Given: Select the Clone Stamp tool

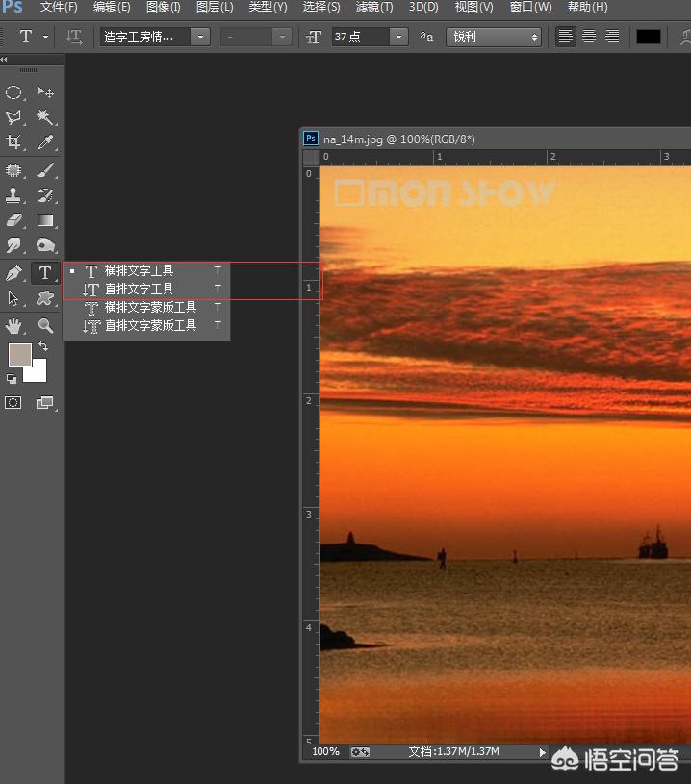Looking at the screenshot, I should (13, 195).
